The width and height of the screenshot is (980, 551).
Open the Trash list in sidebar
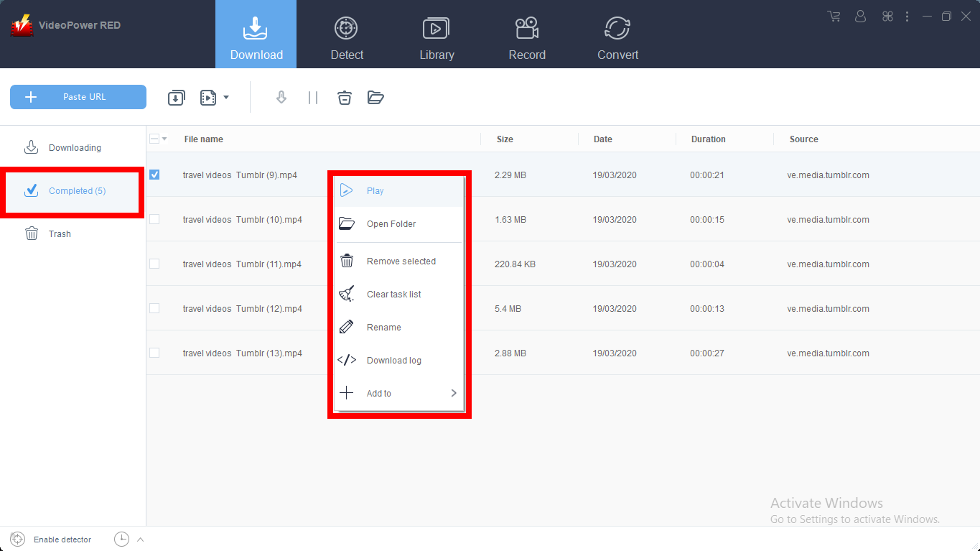point(60,233)
